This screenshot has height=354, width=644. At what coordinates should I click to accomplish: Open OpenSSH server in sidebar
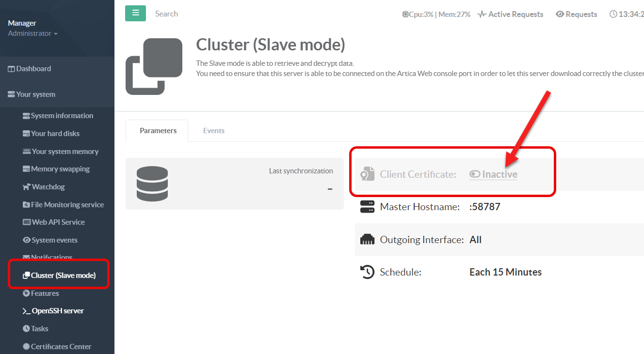(57, 311)
